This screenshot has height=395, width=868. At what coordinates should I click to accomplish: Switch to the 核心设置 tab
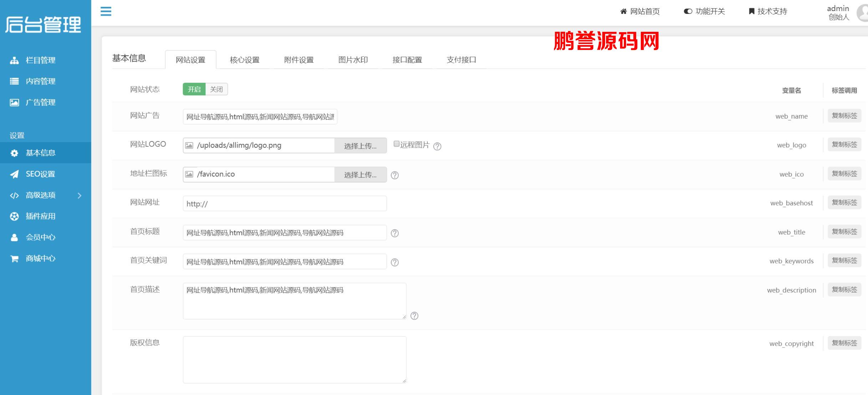(x=245, y=60)
